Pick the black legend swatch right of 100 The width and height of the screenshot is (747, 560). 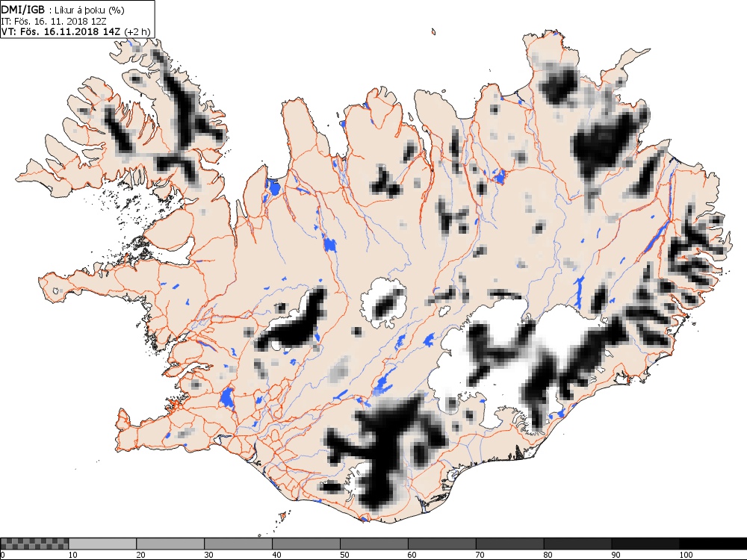(x=713, y=544)
